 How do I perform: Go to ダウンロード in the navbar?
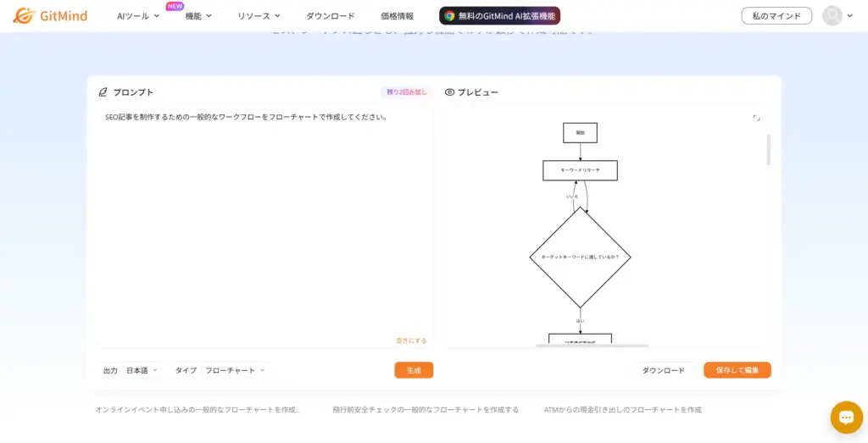(x=331, y=16)
